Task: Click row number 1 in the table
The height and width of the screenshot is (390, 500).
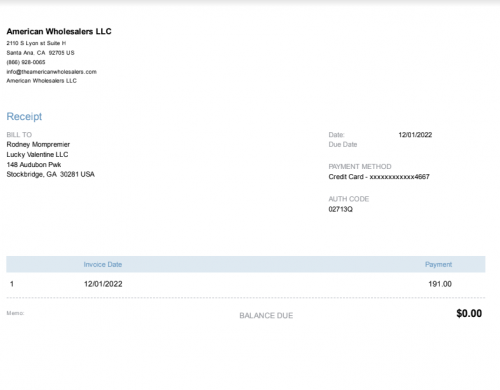Action: pos(12,284)
